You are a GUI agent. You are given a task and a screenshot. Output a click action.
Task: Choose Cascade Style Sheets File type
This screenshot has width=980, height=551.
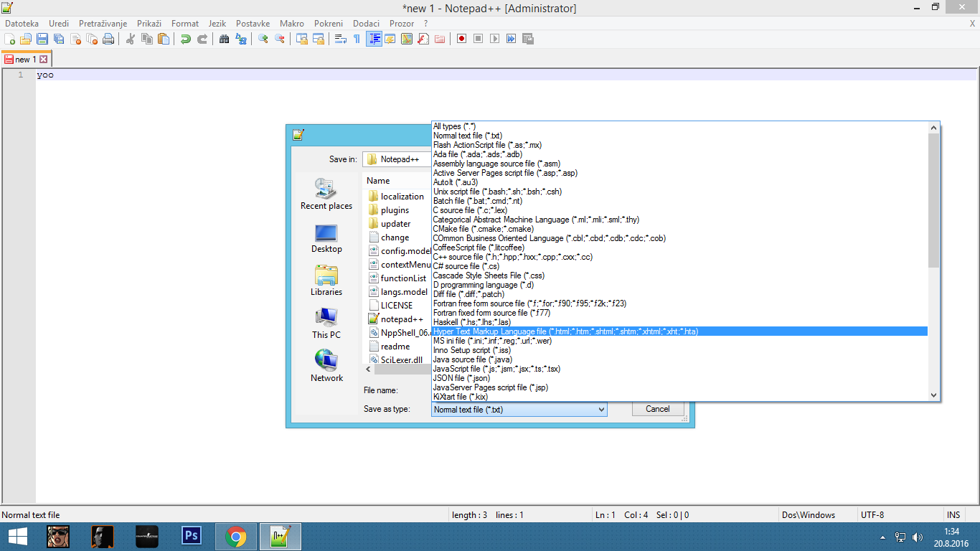[680, 275]
